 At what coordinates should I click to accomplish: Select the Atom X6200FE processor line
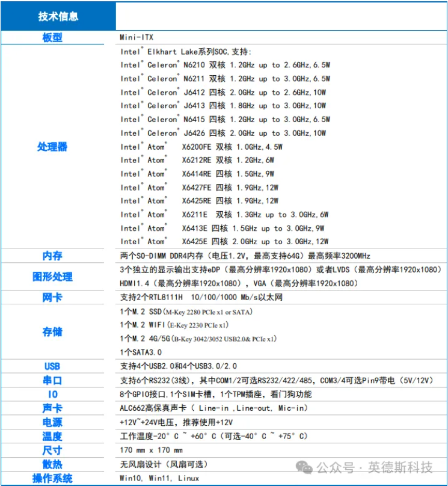201,147
